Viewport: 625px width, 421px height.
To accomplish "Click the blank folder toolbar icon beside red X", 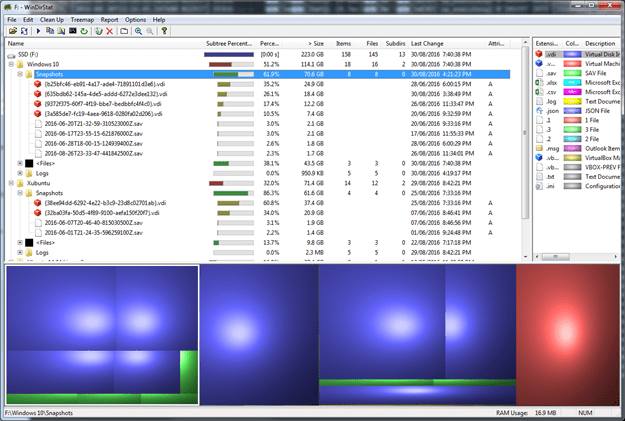I will pos(124,31).
